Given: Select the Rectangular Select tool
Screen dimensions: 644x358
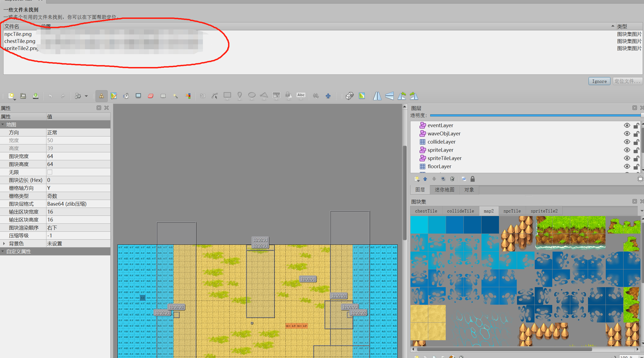Looking at the screenshot, I should [x=163, y=96].
